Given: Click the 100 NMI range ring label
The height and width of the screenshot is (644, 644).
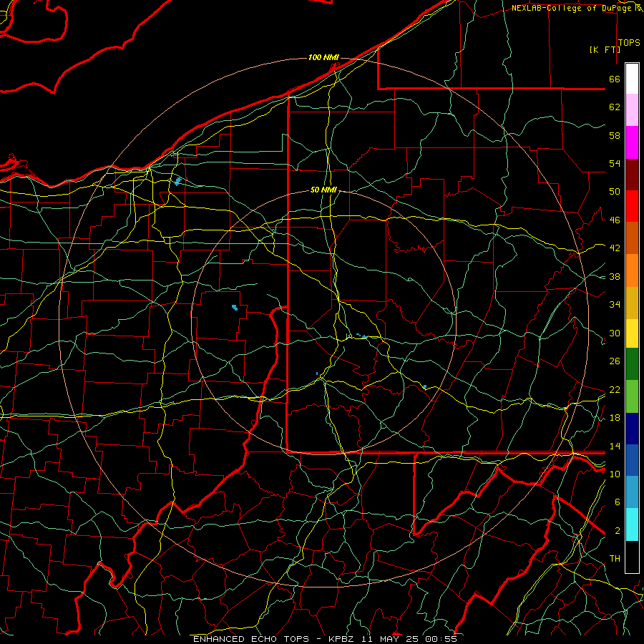Looking at the screenshot, I should point(323,57).
